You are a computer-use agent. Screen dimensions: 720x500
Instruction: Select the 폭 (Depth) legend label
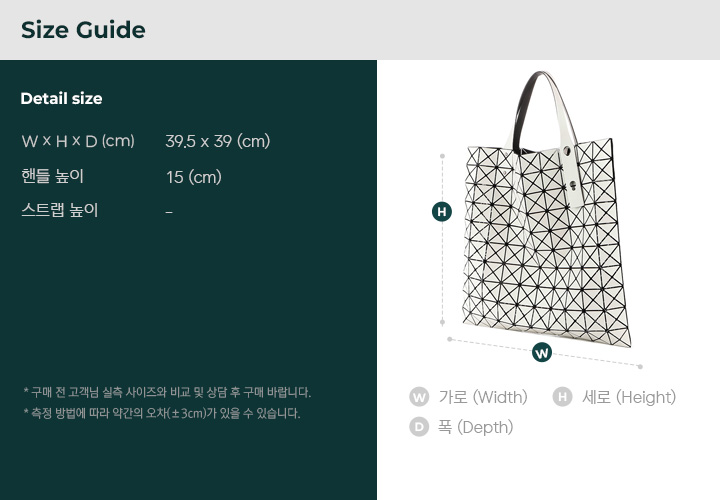pos(475,427)
